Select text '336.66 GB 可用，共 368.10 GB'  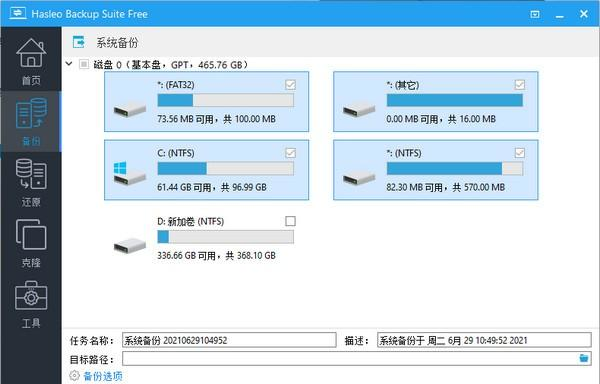pyautogui.click(x=216, y=255)
